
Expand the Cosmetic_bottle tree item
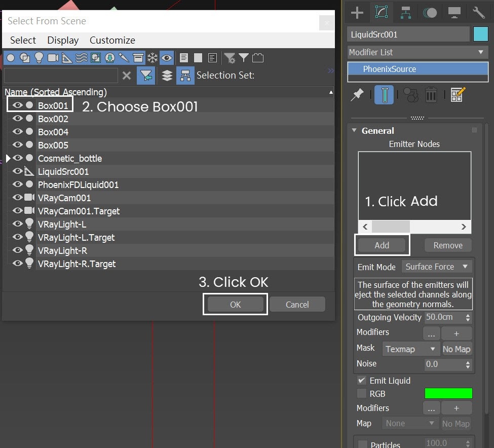pos(8,158)
